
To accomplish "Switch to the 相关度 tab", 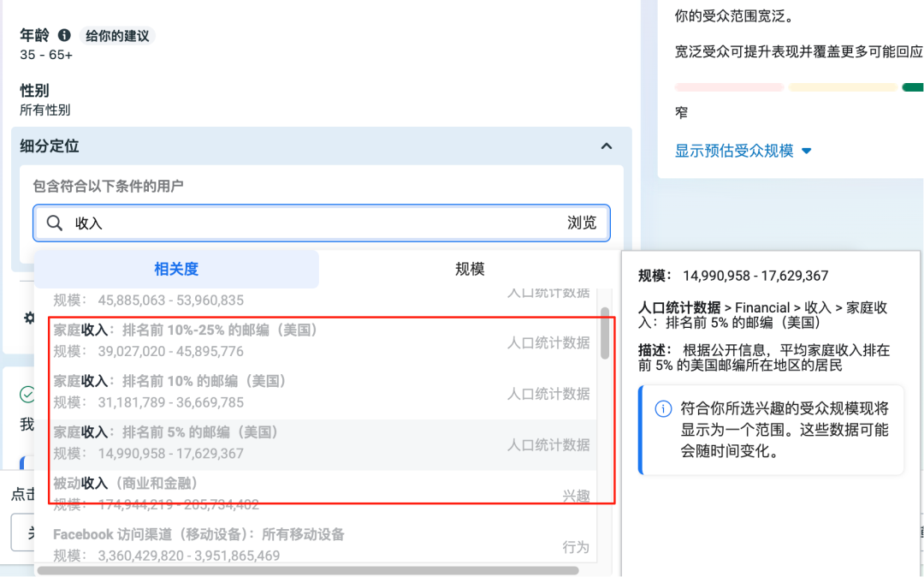I will 176,270.
